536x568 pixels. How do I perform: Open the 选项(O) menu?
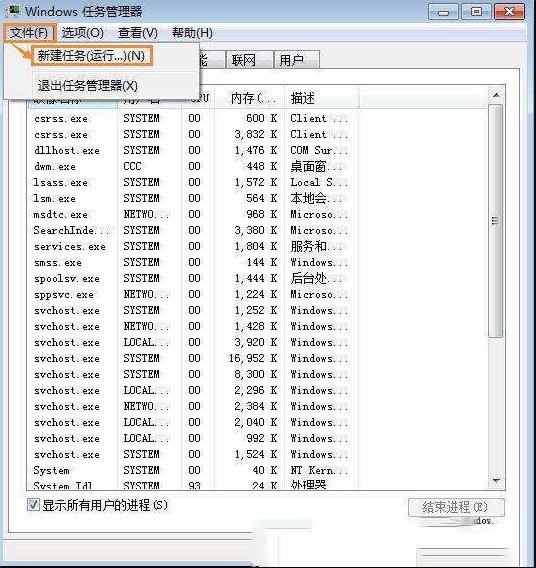(83, 33)
